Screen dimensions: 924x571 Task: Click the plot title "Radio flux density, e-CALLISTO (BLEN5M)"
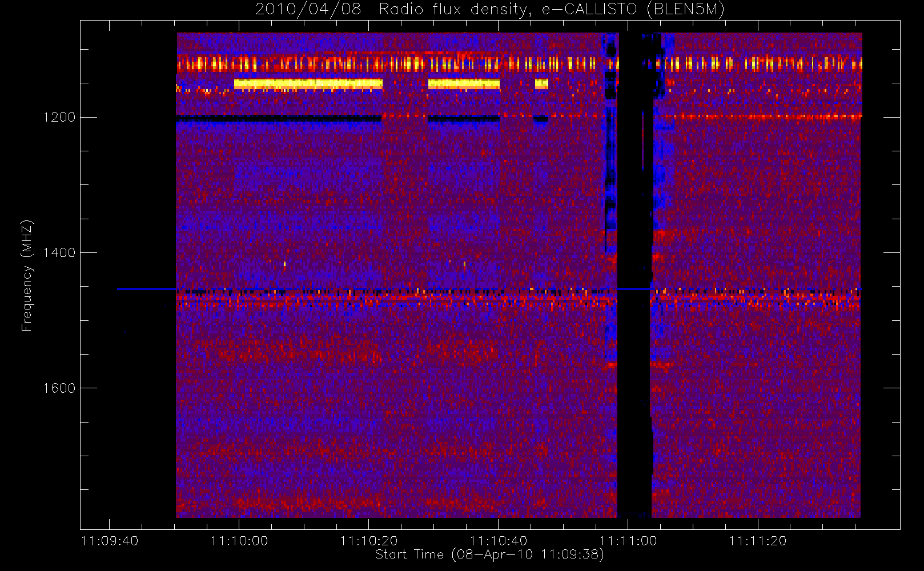coord(552,9)
